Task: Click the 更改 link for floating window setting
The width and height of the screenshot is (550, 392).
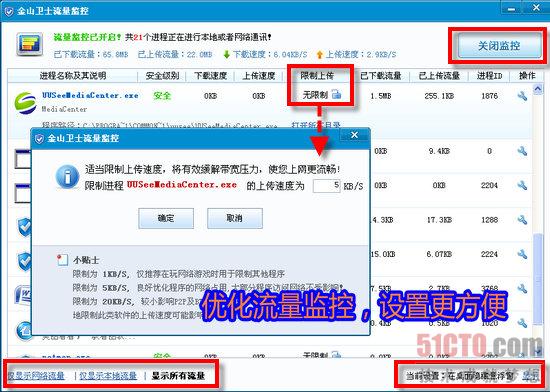Action: [530, 376]
